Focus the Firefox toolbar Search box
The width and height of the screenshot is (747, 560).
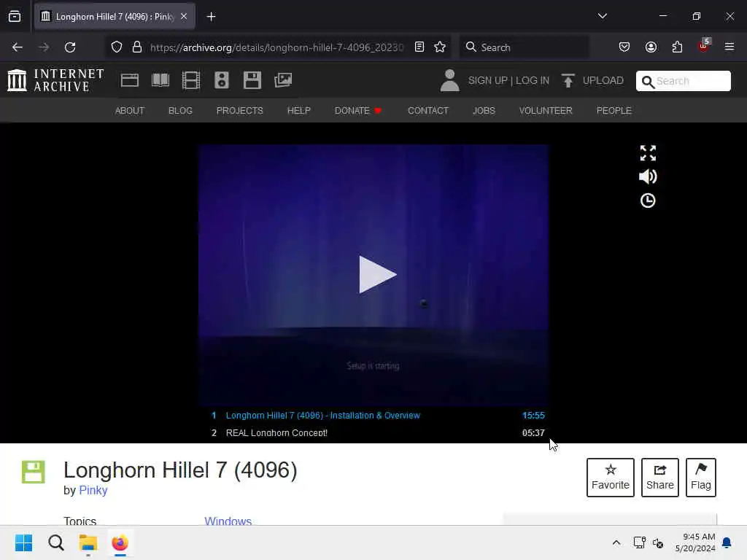[524, 47]
